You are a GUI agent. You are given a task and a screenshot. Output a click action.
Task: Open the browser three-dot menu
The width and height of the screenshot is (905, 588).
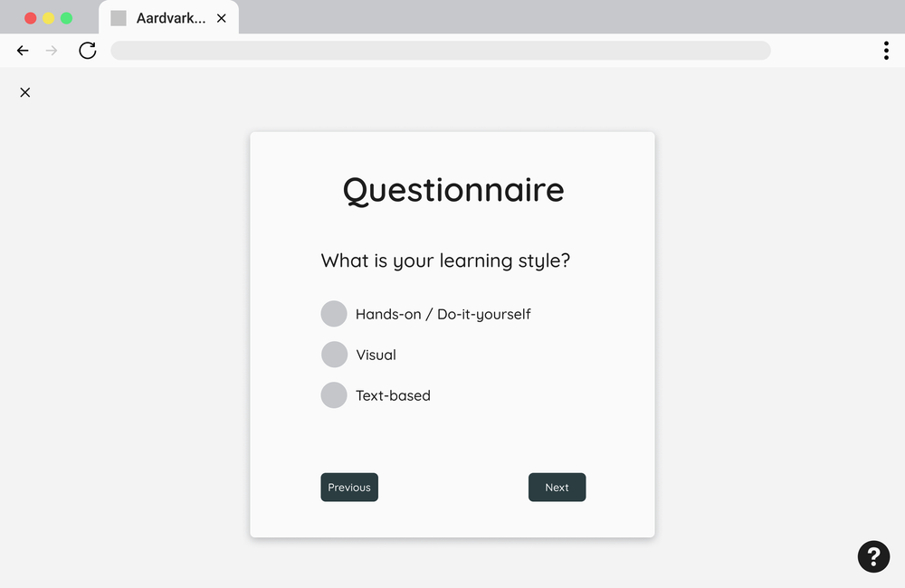(886, 51)
